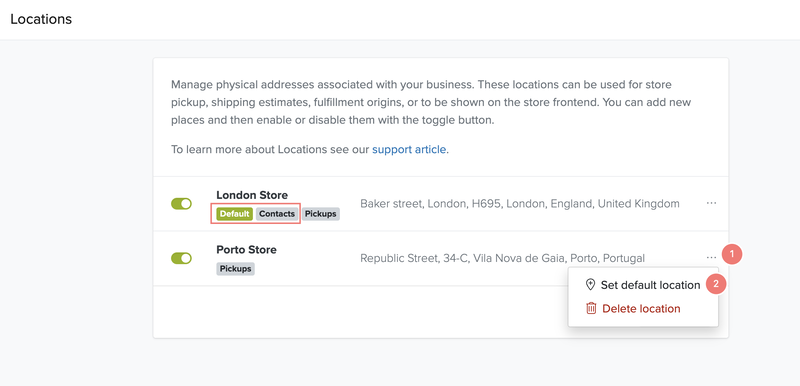Click the Contacts badge under London Store
Screen dimensions: 800x386
click(277, 214)
